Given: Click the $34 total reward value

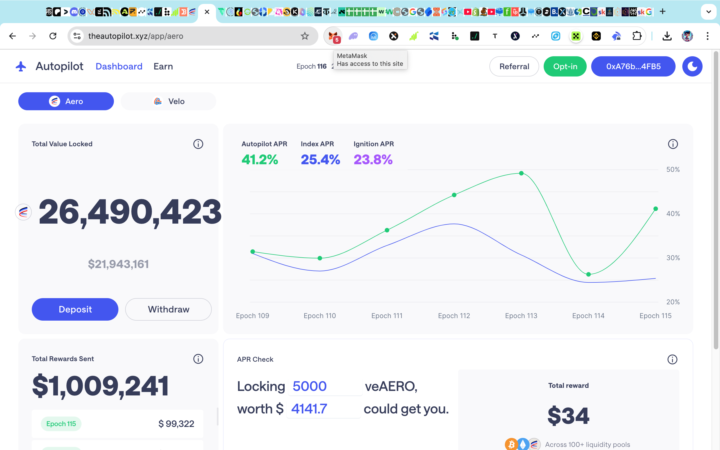Looking at the screenshot, I should 568,416.
